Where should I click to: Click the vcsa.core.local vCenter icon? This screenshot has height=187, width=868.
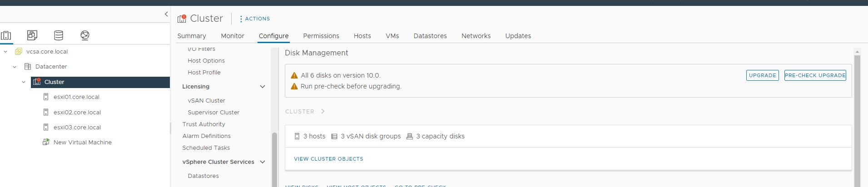pyautogui.click(x=19, y=51)
